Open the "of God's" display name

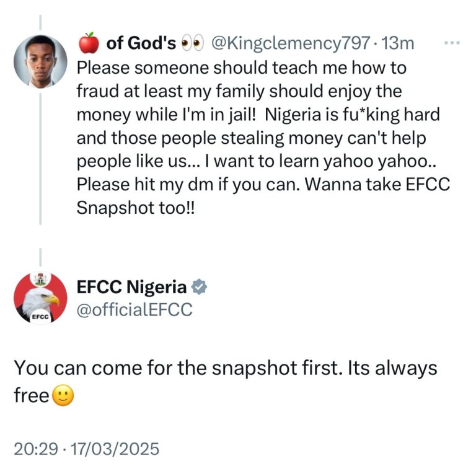pyautogui.click(x=142, y=43)
